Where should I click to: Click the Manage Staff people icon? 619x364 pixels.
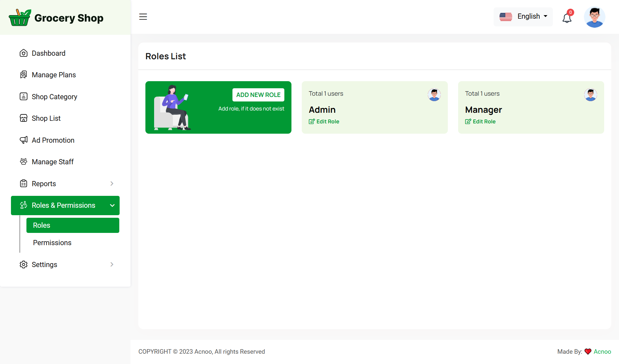(x=24, y=162)
